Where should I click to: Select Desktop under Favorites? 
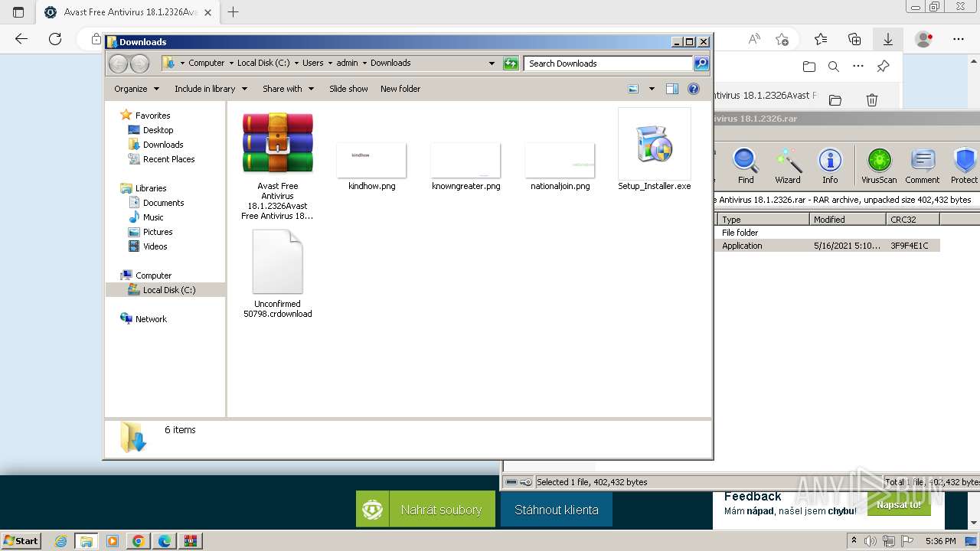(x=158, y=130)
